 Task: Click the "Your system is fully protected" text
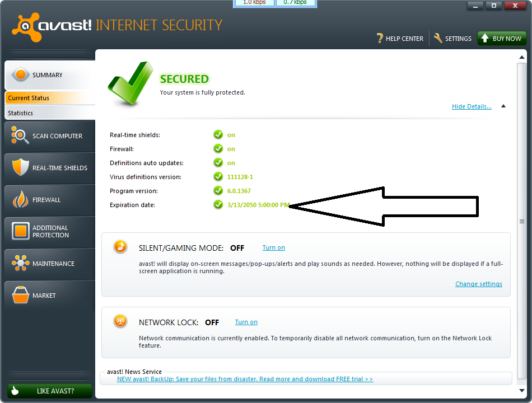(203, 92)
